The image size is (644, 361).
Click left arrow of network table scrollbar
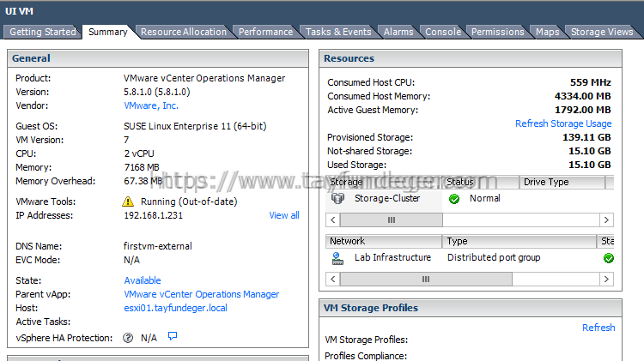point(333,280)
